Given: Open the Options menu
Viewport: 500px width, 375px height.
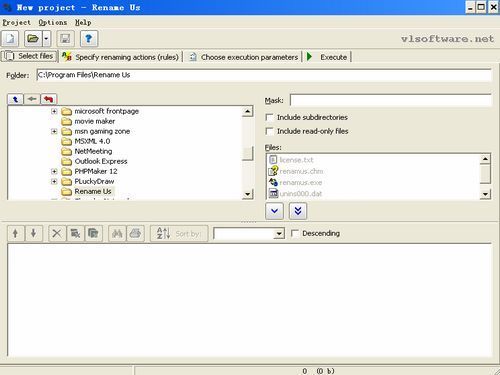Looking at the screenshot, I should pos(53,22).
